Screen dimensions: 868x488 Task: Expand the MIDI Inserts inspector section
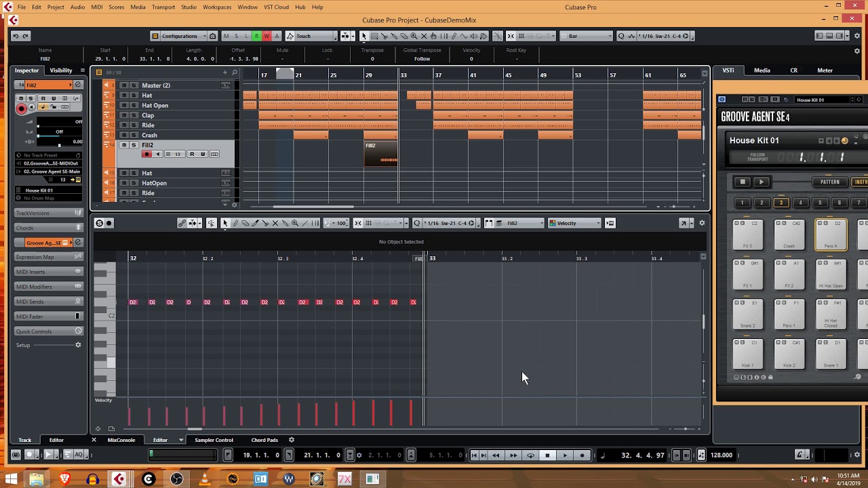coord(48,272)
